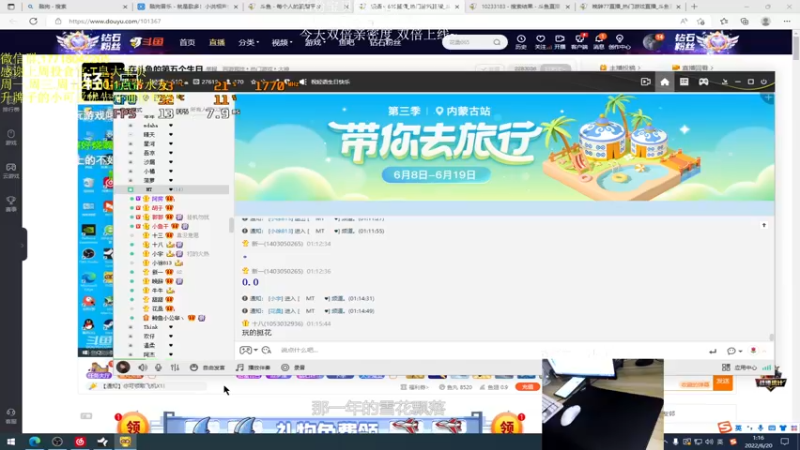Switch to the second browser tab
The image size is (800, 450).
click(188, 7)
